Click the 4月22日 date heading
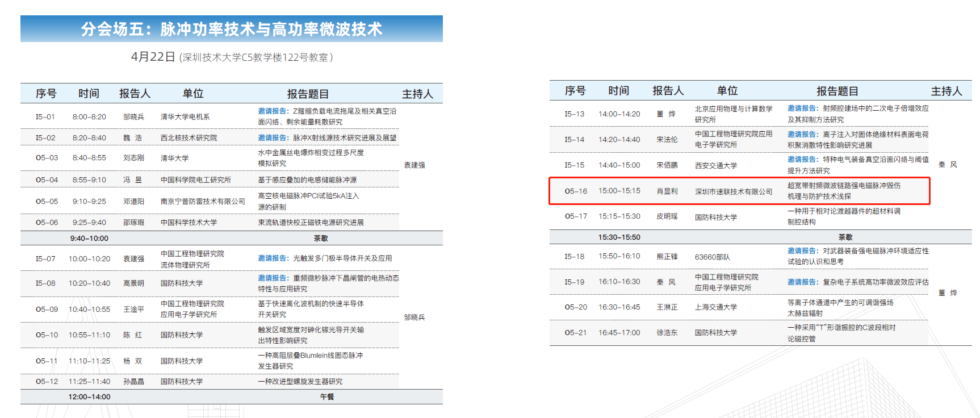 point(153,57)
